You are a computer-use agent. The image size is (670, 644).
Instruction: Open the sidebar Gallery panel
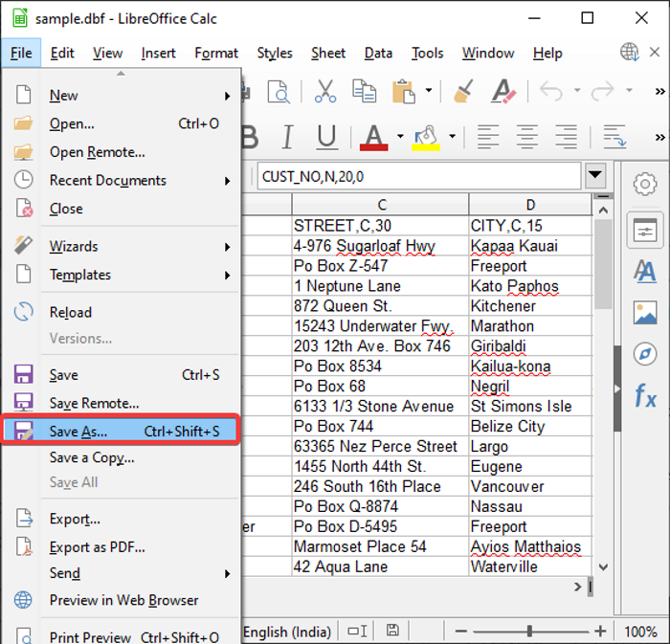click(x=645, y=313)
